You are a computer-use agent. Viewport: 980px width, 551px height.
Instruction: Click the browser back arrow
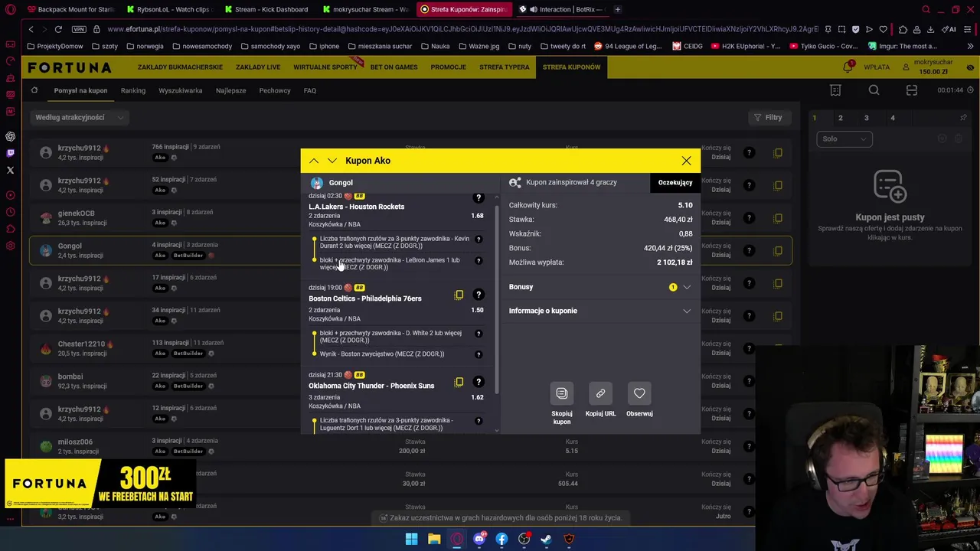(31, 29)
